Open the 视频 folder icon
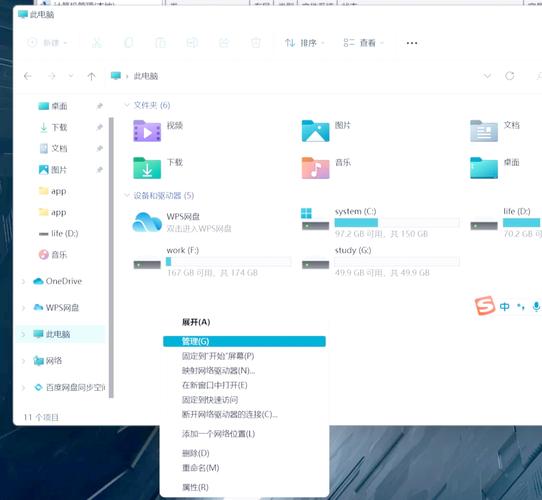 pos(147,131)
